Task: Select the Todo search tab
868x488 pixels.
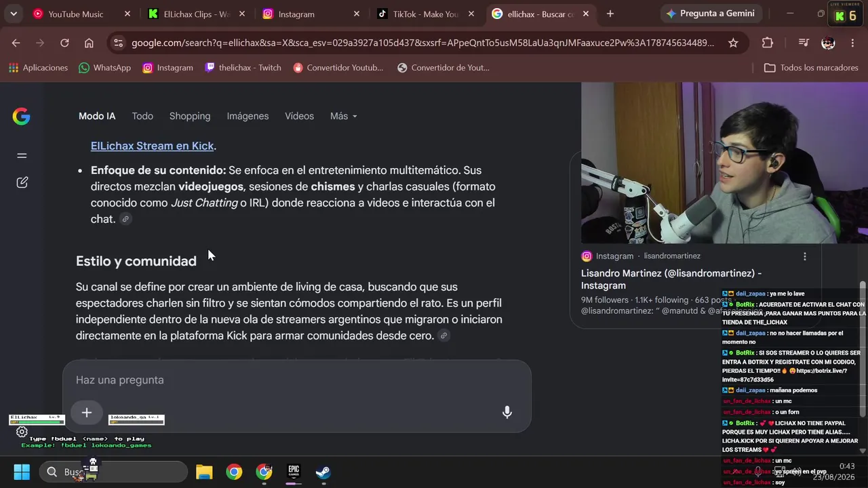Action: click(x=142, y=116)
